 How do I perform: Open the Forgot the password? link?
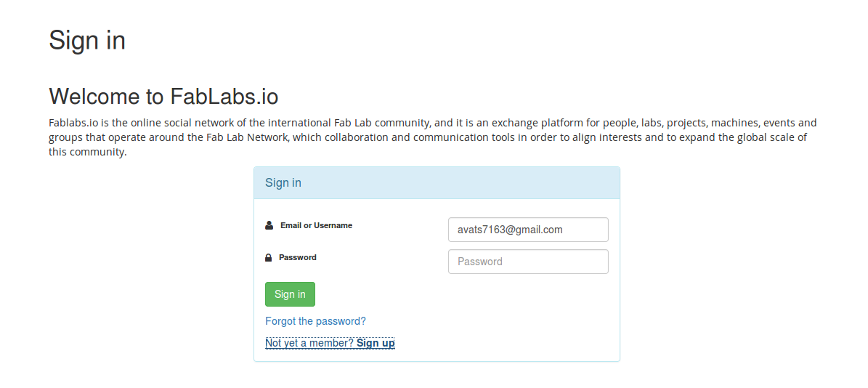[315, 321]
